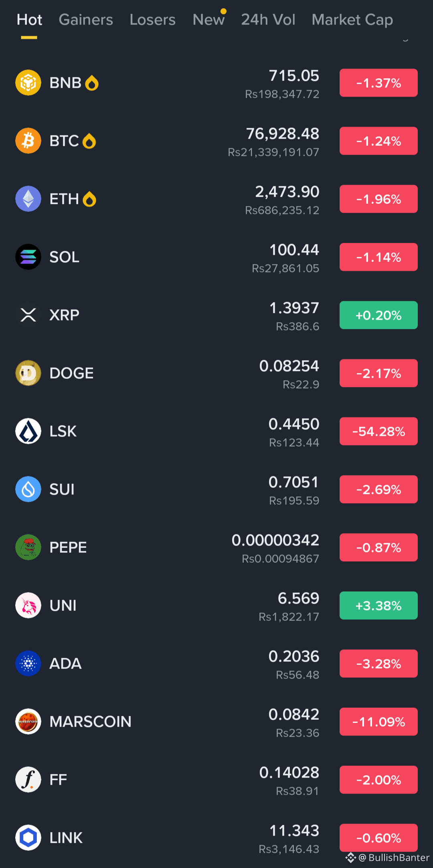
Task: Tap the Ethereum diamond logo icon
Action: tap(28, 199)
